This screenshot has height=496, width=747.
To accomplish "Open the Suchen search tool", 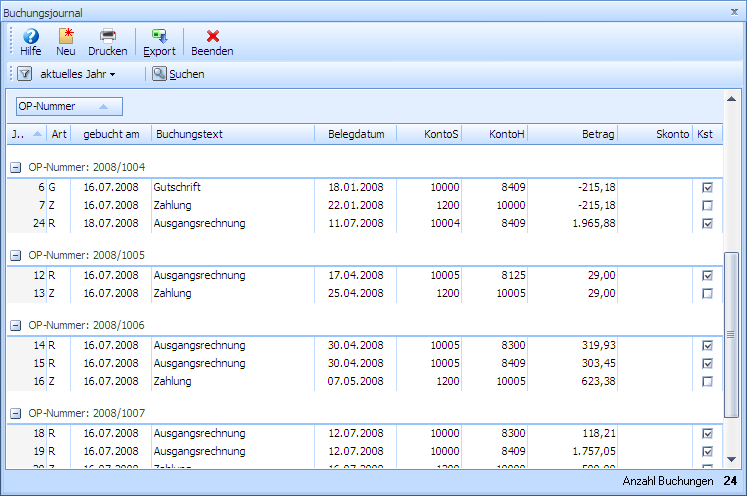I will (178, 74).
